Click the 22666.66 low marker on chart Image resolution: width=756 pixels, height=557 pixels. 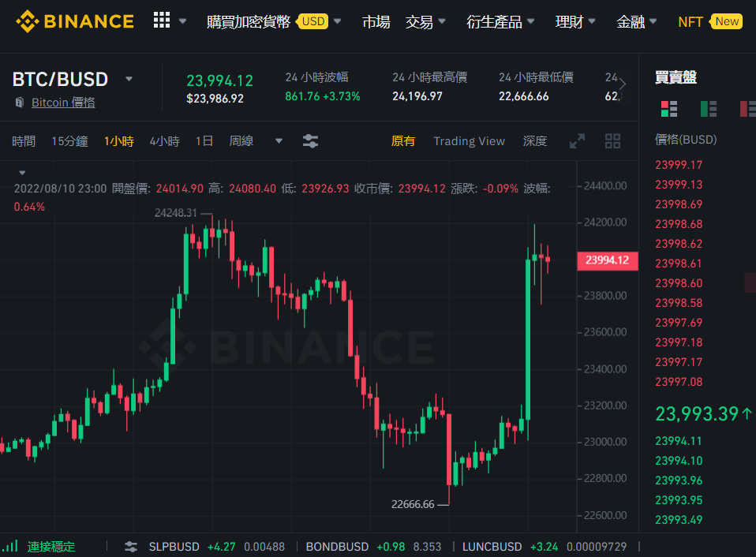[413, 504]
